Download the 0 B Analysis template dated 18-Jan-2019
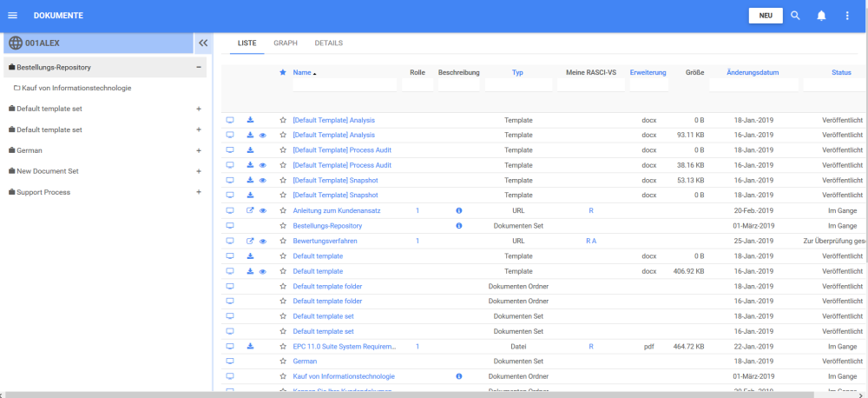This screenshot has width=868, height=398. pos(250,120)
